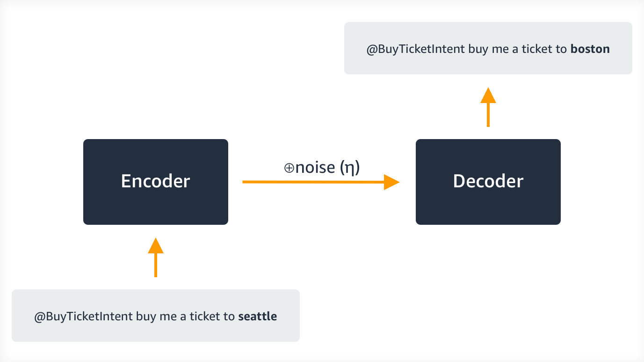Click the word me in the boston sentence
Viewport: 644px width, 362px height.
[x=499, y=49]
